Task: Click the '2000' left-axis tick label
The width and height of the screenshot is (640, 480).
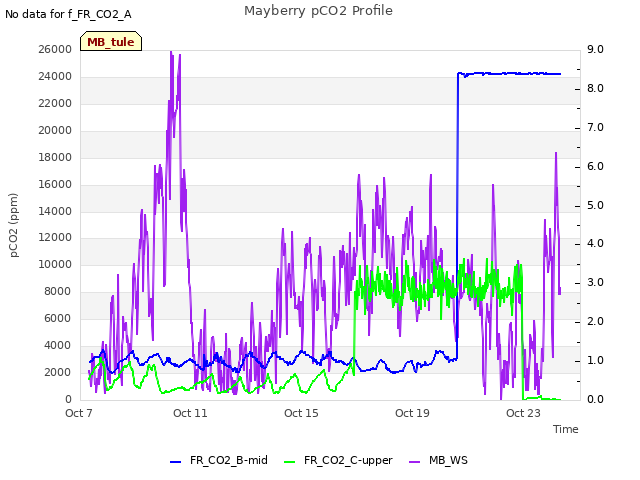Action: tap(58, 372)
